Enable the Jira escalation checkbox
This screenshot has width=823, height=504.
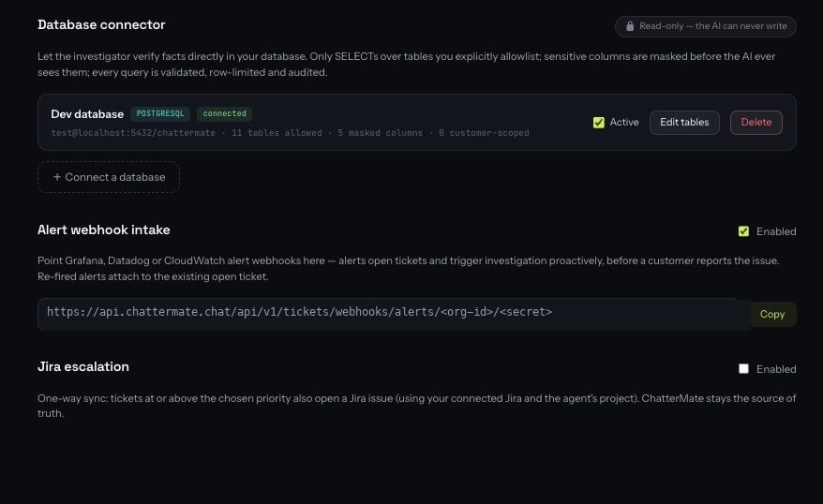(x=743, y=369)
